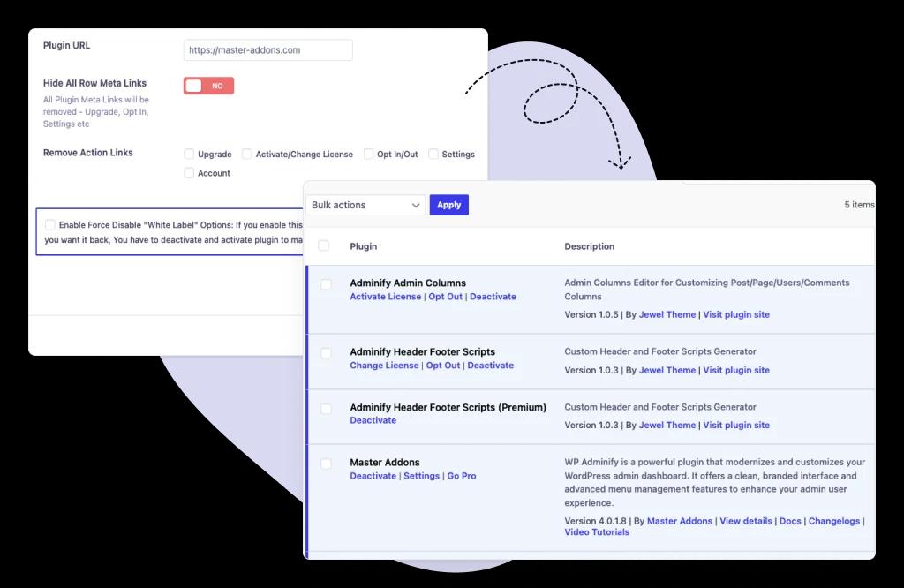
Task: Toggle Hide All Row Meta Links switch
Action: pyautogui.click(x=208, y=86)
